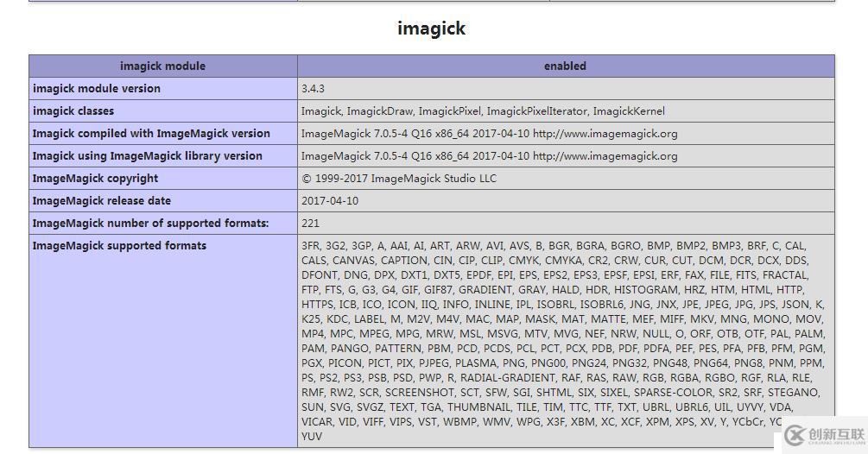Click the imagick section heading

(431, 28)
